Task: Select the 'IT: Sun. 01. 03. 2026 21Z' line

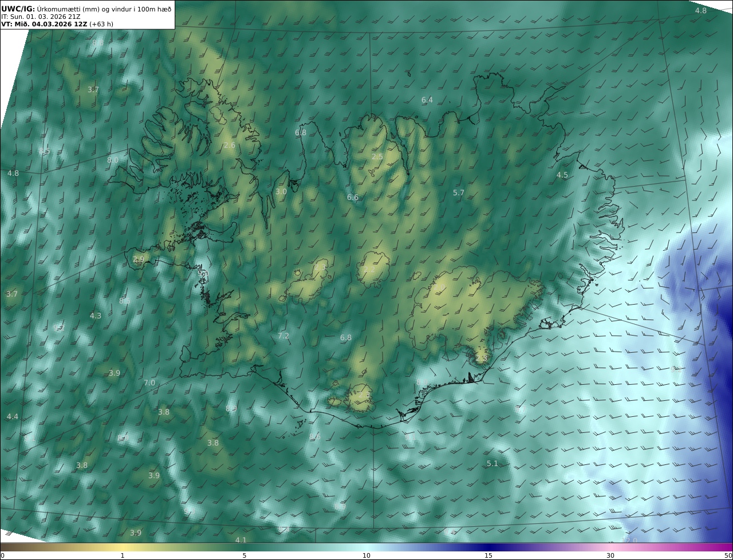Action: pyautogui.click(x=41, y=17)
